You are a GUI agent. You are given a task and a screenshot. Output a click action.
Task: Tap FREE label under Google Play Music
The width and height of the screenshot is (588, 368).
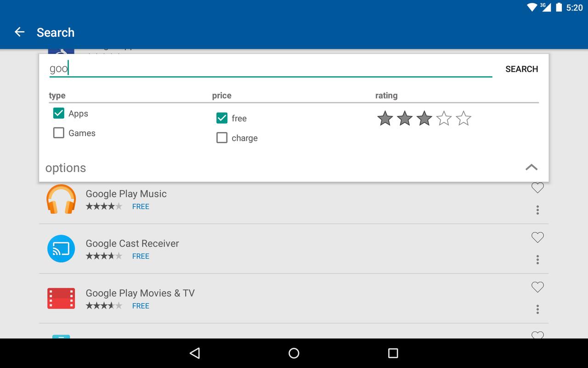[141, 207]
